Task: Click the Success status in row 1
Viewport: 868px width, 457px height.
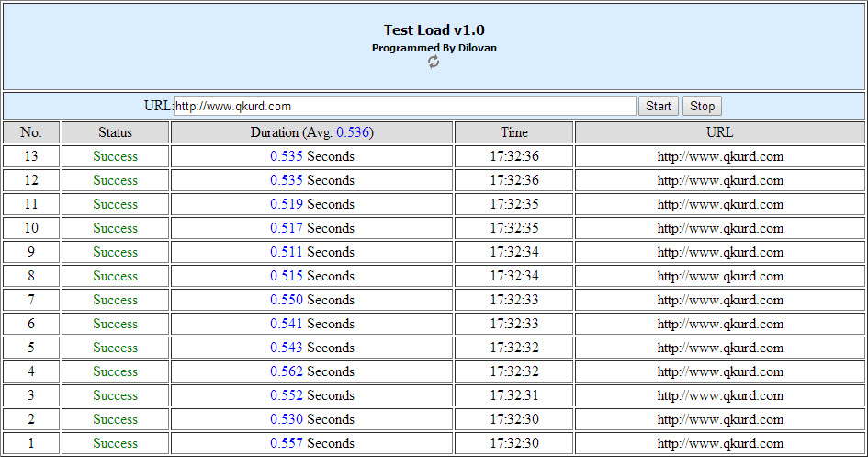Action: click(115, 442)
